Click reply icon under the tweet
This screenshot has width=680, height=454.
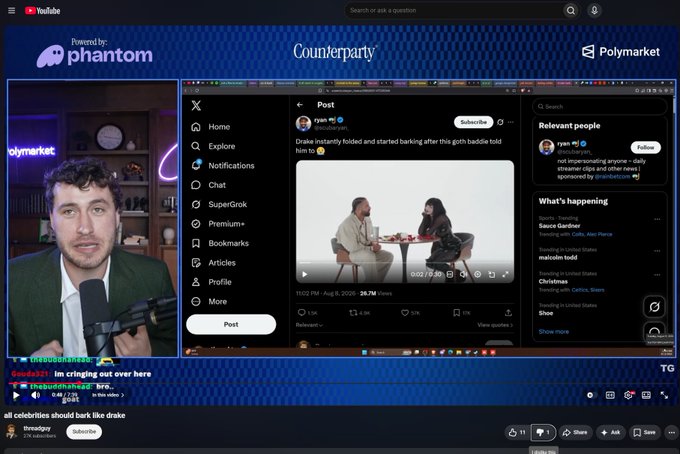(302, 313)
